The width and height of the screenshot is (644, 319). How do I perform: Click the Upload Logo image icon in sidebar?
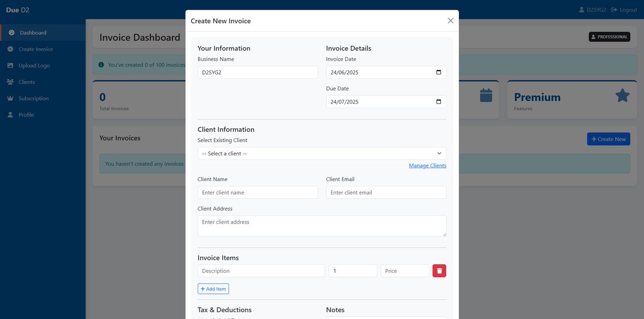point(10,65)
